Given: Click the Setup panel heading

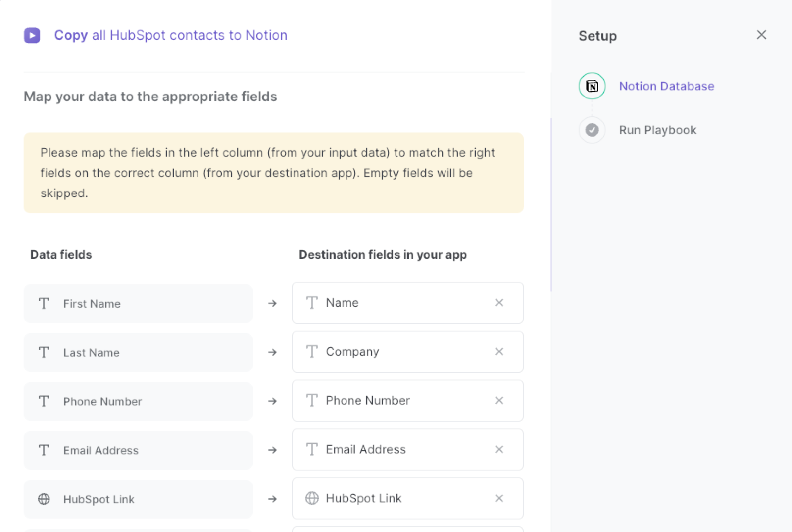Looking at the screenshot, I should coord(598,36).
